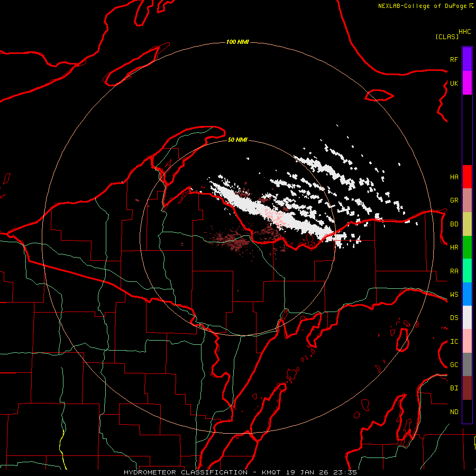Click the [CLAS] units label
This screenshot has width=476, height=476.
click(x=447, y=36)
